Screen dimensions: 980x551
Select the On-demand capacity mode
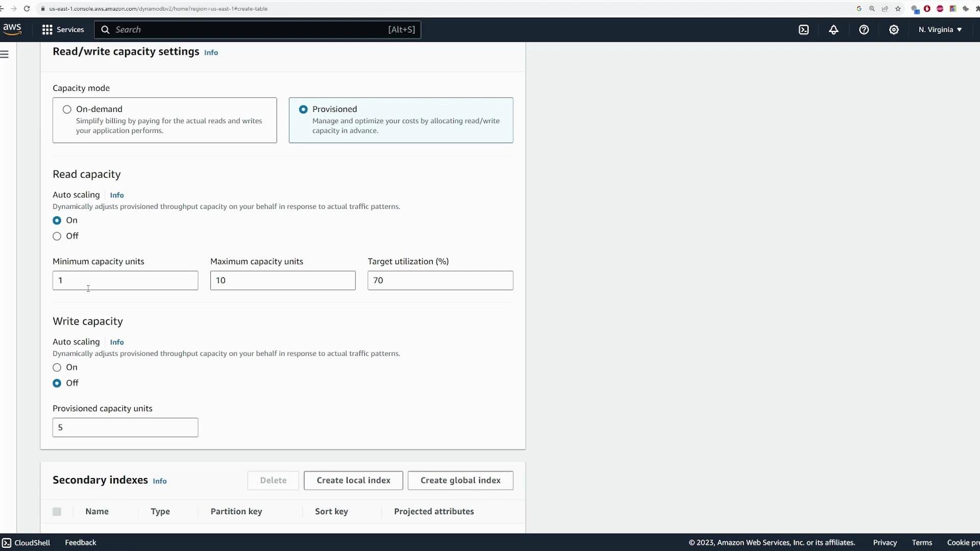67,109
